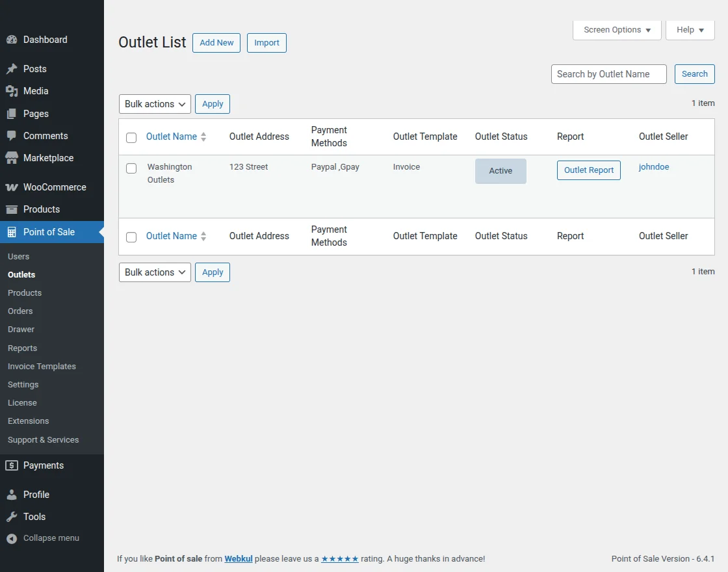Open the Reports submenu item

22,348
